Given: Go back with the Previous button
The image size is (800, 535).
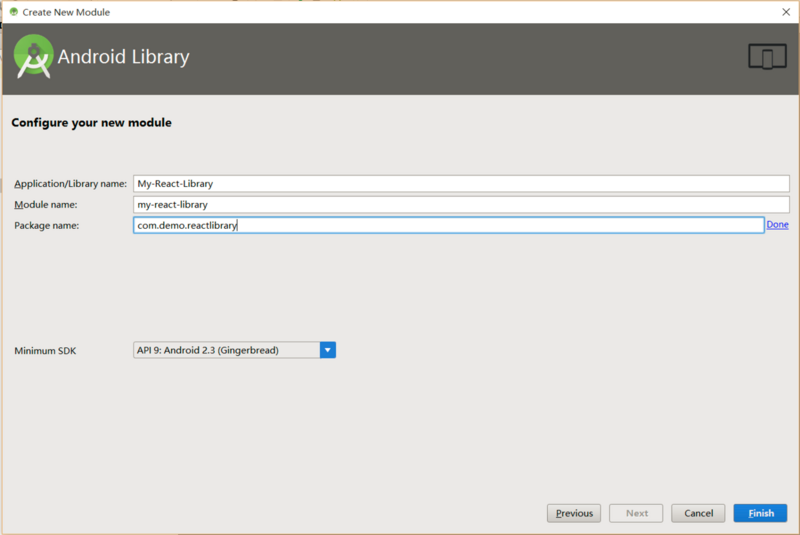Looking at the screenshot, I should pyautogui.click(x=574, y=513).
